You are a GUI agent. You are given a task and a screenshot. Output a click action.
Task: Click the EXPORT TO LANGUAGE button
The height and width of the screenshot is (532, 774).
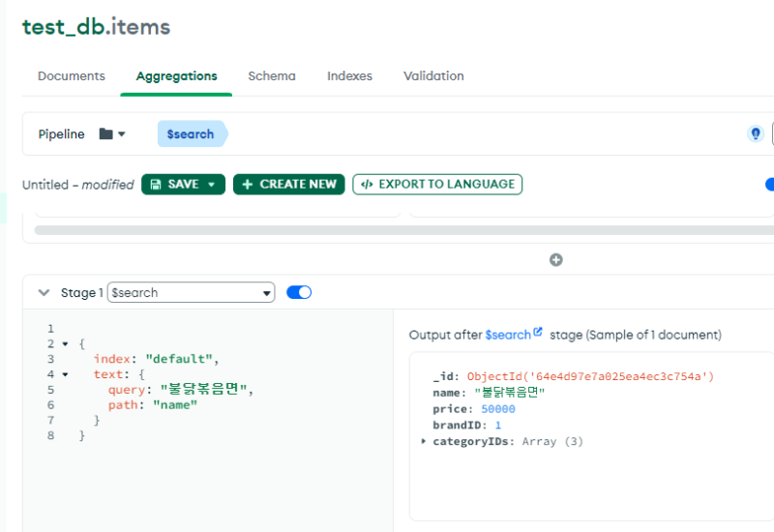[437, 184]
